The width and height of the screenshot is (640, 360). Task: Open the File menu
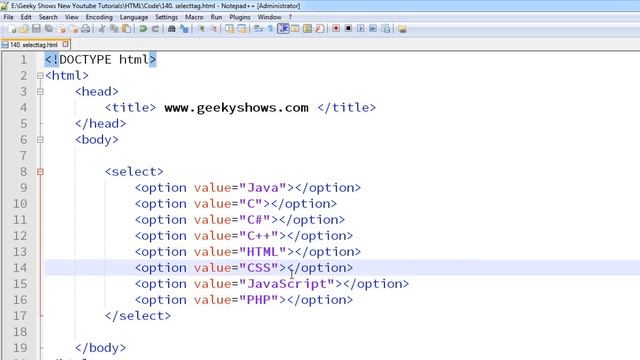click(8, 17)
